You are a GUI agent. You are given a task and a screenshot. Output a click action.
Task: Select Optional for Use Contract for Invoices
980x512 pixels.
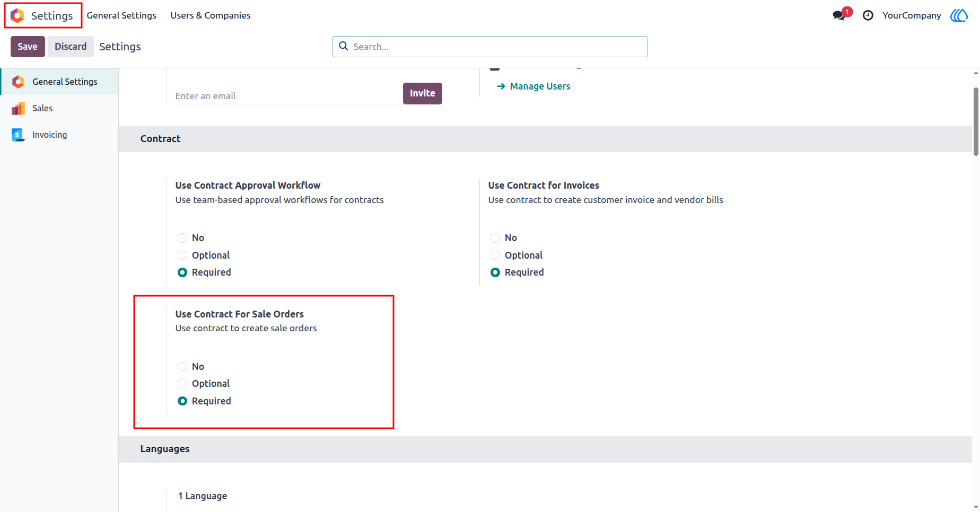495,255
